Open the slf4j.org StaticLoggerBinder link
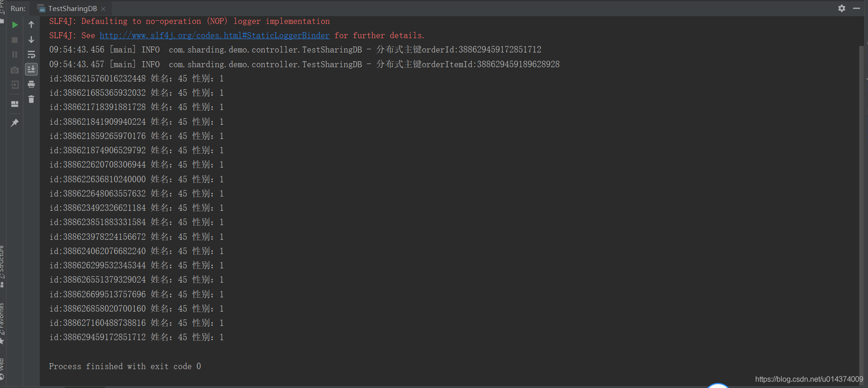This screenshot has width=868, height=388. point(214,35)
